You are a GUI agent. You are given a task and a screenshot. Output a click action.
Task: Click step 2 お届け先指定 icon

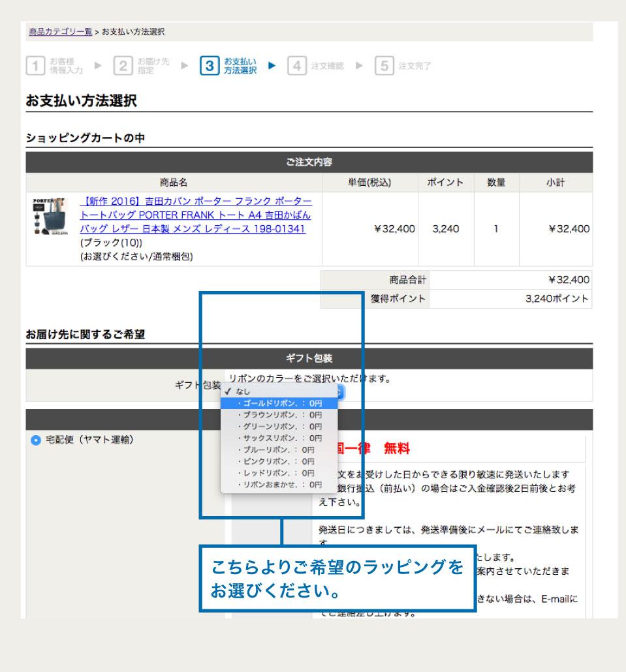pos(123,66)
